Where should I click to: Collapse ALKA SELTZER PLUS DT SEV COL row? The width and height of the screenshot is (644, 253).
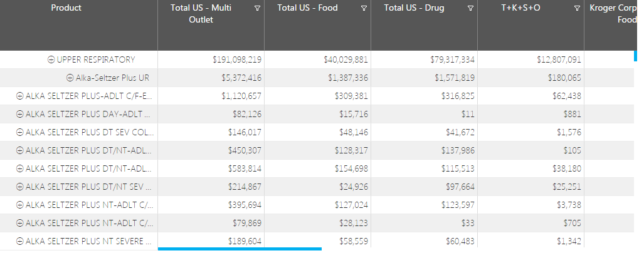tap(19, 133)
